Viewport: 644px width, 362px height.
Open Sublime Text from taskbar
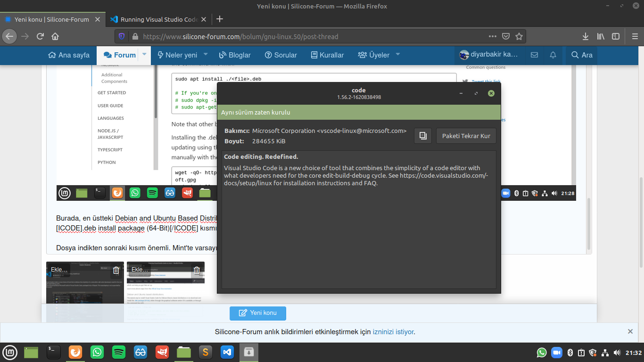click(205, 352)
